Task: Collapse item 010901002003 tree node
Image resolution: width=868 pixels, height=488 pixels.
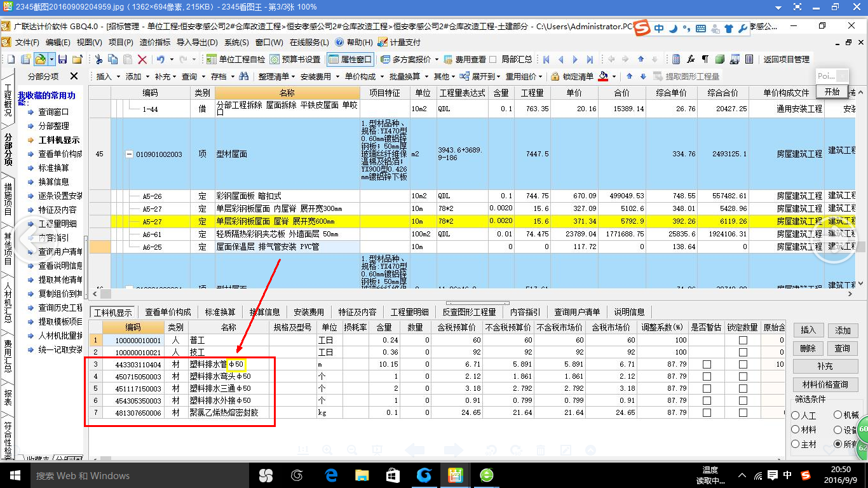Action: [x=129, y=154]
